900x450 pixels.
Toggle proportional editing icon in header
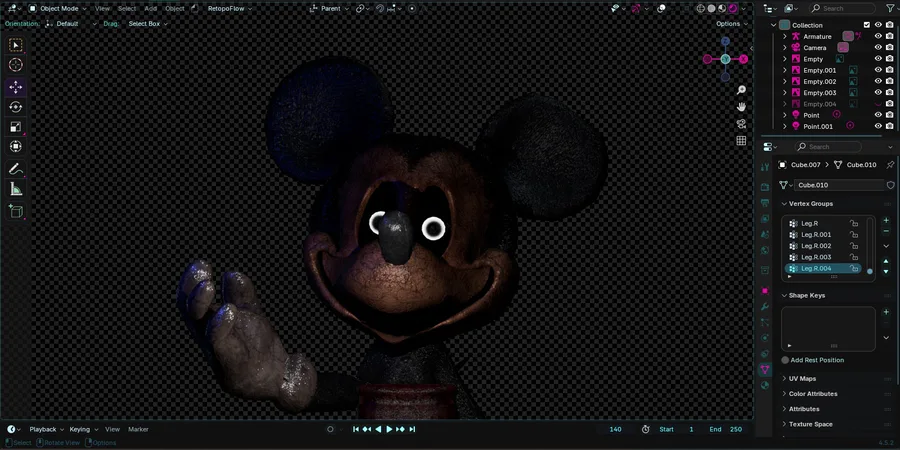412,9
